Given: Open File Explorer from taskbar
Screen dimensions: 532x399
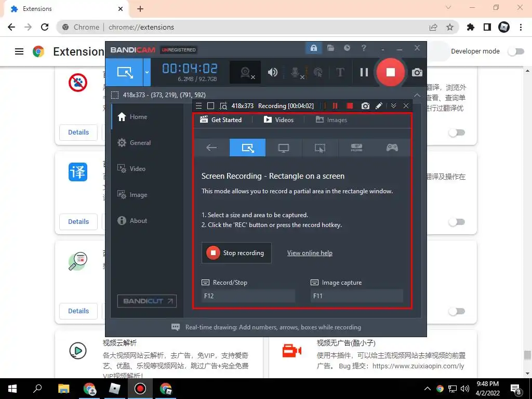Looking at the screenshot, I should click(63, 389).
